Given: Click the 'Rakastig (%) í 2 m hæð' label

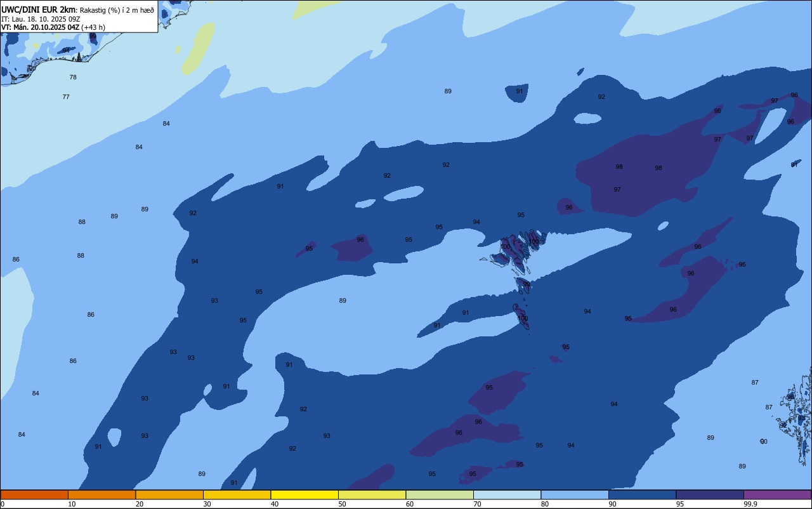Looking at the screenshot, I should (117, 10).
